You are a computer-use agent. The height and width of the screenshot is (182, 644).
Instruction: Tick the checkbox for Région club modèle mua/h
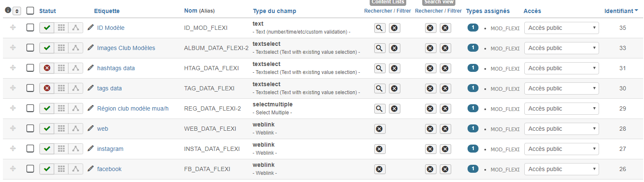(30, 108)
